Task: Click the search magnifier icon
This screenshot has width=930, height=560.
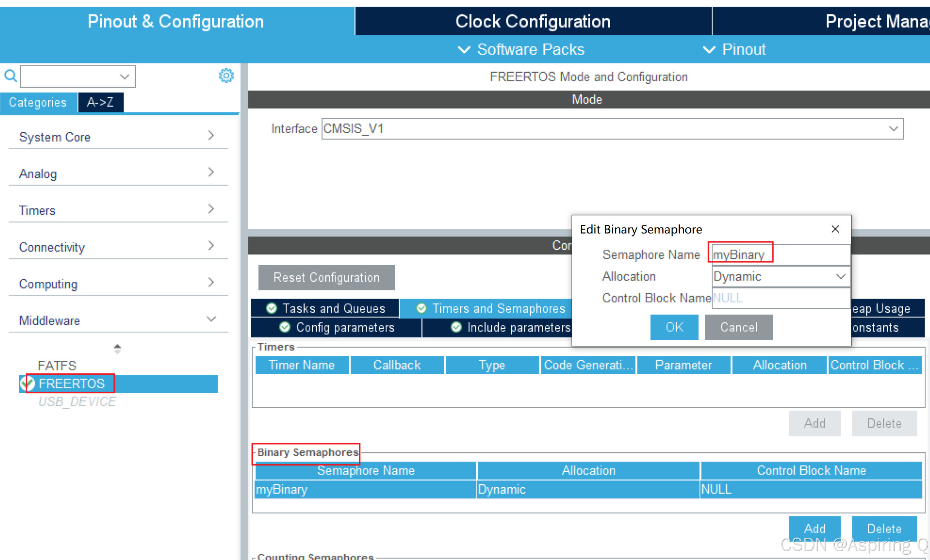Action: (x=10, y=76)
